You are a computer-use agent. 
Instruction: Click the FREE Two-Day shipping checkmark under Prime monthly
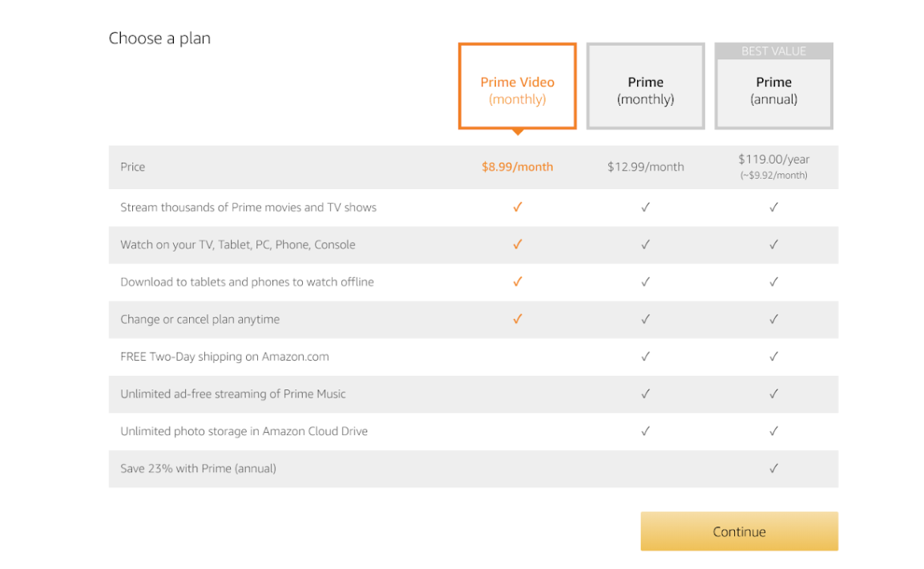pos(645,356)
